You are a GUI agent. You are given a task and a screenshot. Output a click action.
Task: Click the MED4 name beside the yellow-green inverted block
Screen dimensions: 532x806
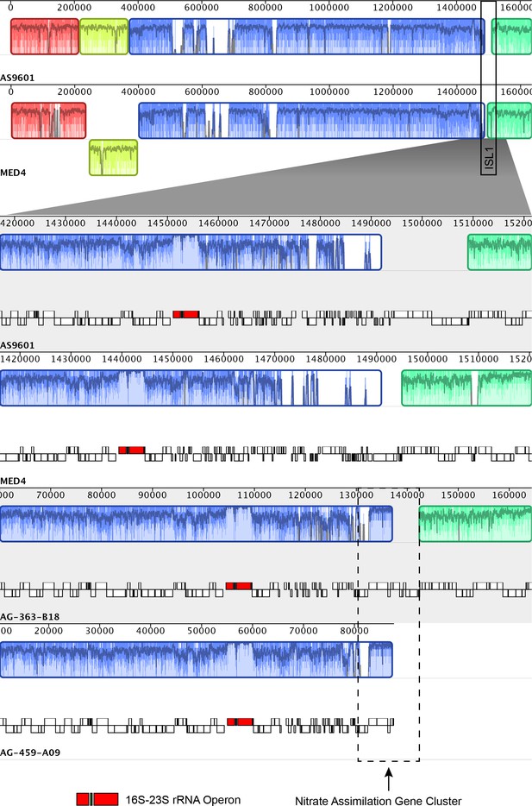pos(13,173)
